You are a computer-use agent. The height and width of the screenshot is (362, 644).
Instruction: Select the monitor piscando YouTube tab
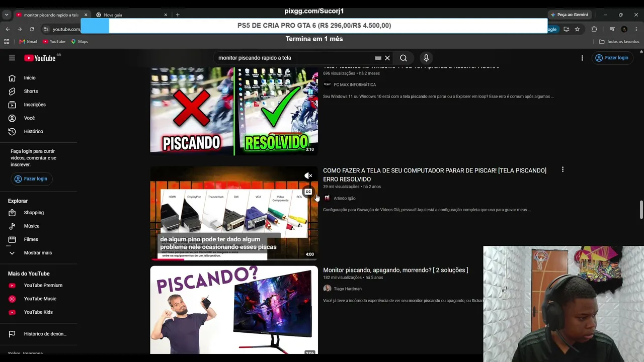tap(50, 15)
